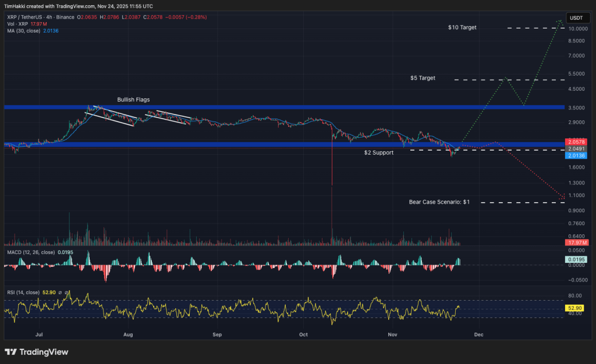Click the Dec label on the time axis

pos(478,335)
